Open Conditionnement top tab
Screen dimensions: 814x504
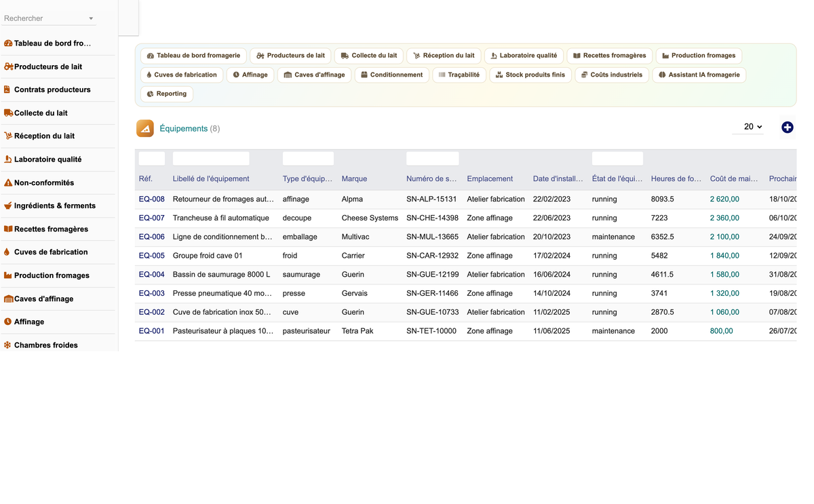tap(391, 75)
